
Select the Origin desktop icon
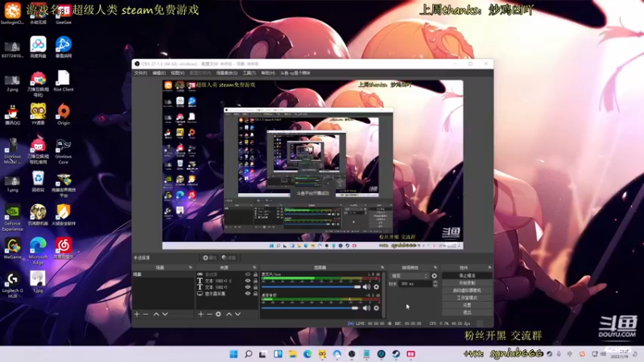tap(64, 114)
